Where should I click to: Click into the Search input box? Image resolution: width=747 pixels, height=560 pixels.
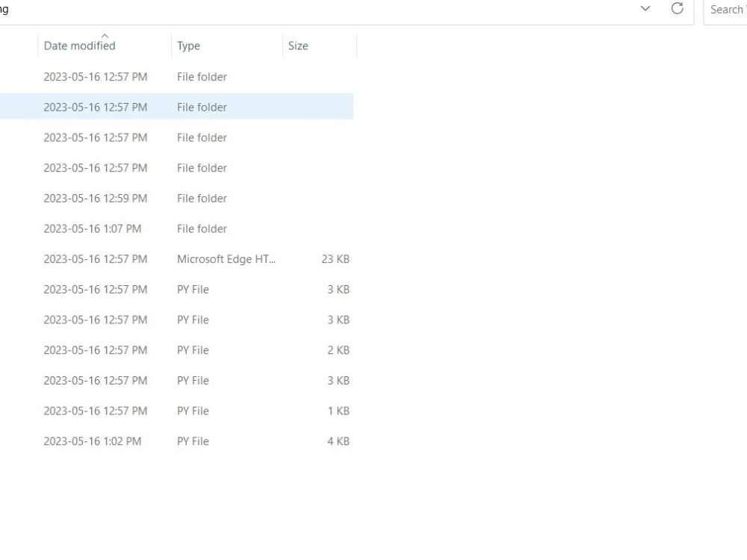(725, 10)
